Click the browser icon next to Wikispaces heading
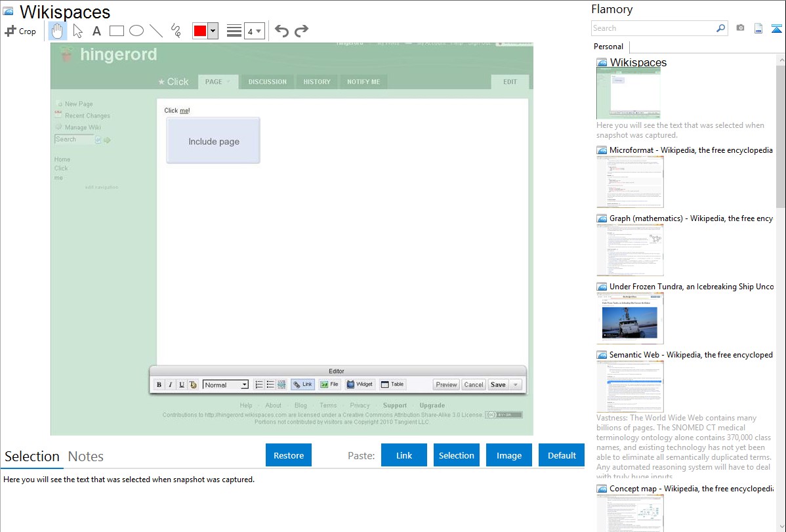This screenshot has height=532, width=786. coord(8,11)
